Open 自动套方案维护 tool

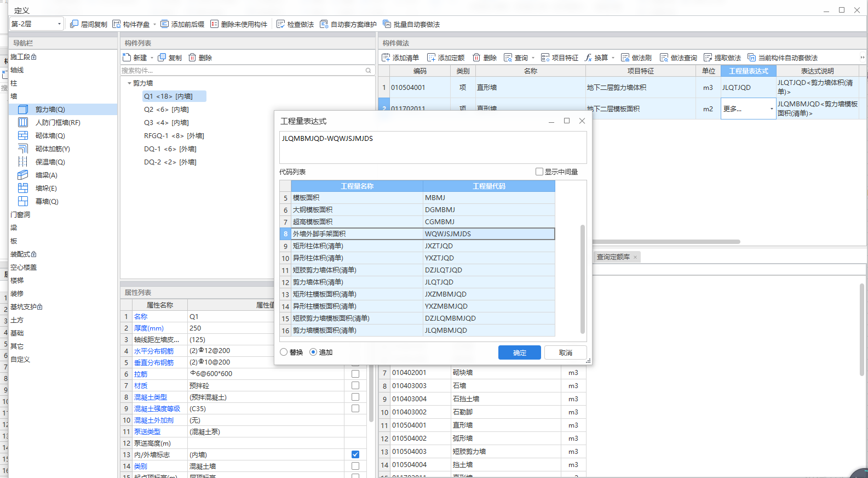point(348,24)
